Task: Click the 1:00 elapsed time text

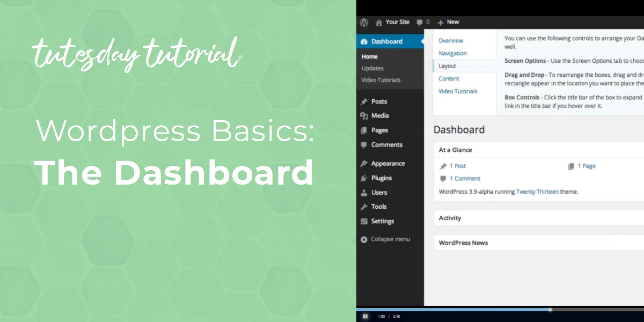Action: [382, 317]
